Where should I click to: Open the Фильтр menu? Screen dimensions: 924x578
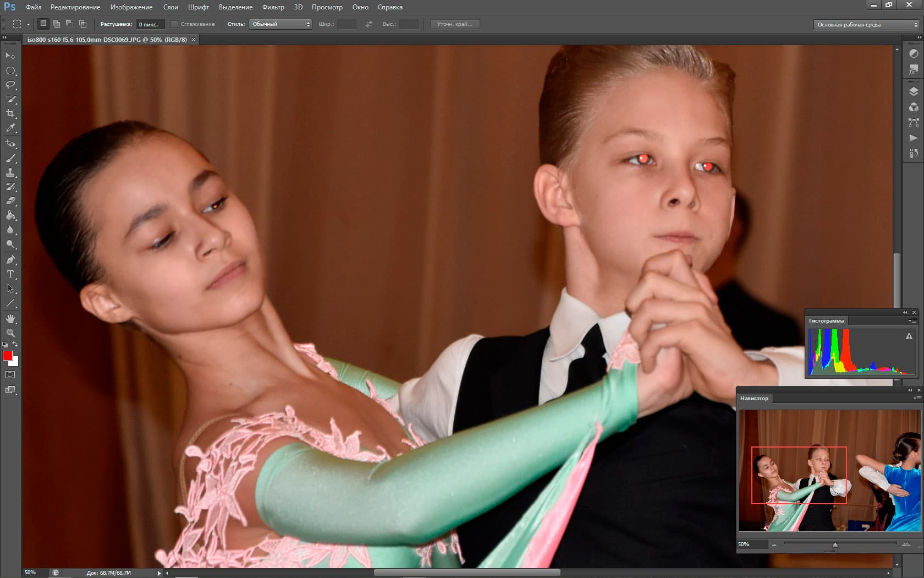[273, 7]
